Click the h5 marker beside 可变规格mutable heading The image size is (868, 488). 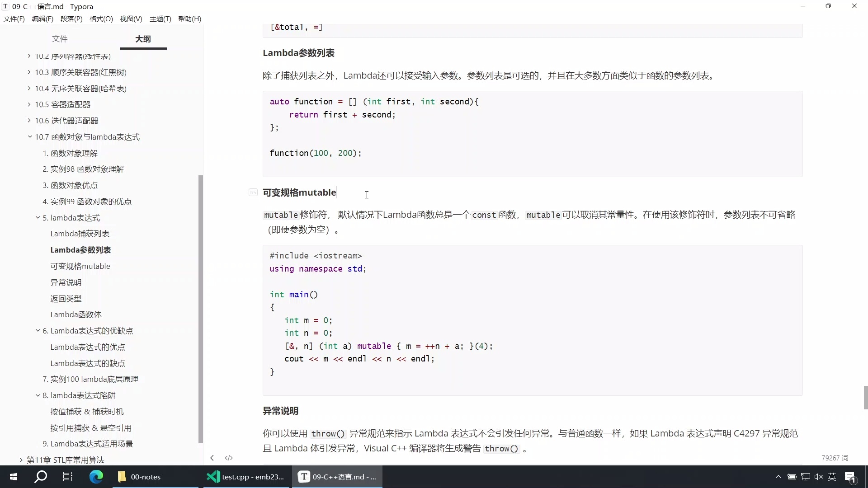point(253,192)
